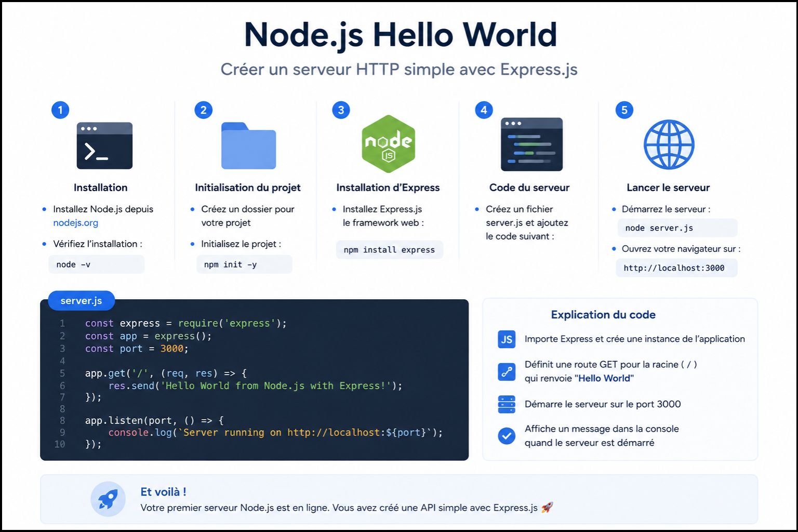Click 'Affiche un message dans la console'

pyautogui.click(x=602, y=436)
